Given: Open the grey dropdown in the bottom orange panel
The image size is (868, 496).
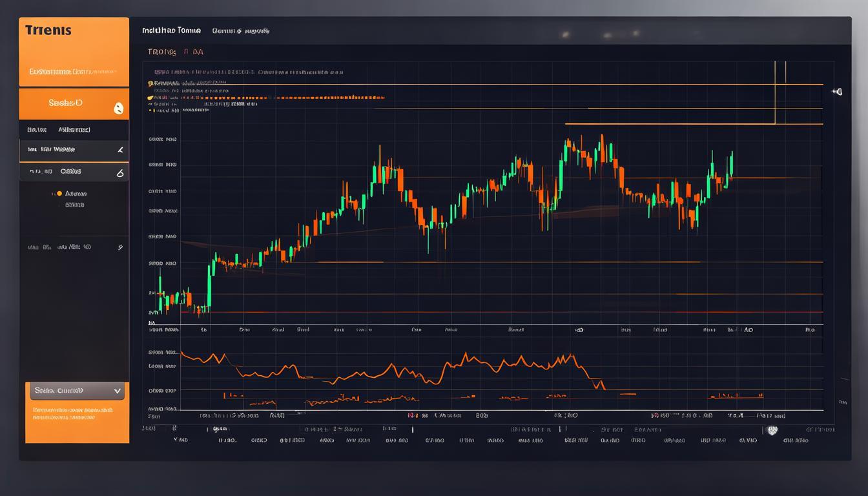Looking at the screenshot, I should (76, 391).
